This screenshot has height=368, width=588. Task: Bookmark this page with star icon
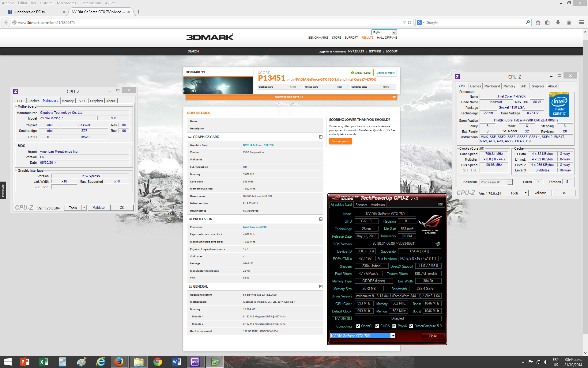(538, 22)
